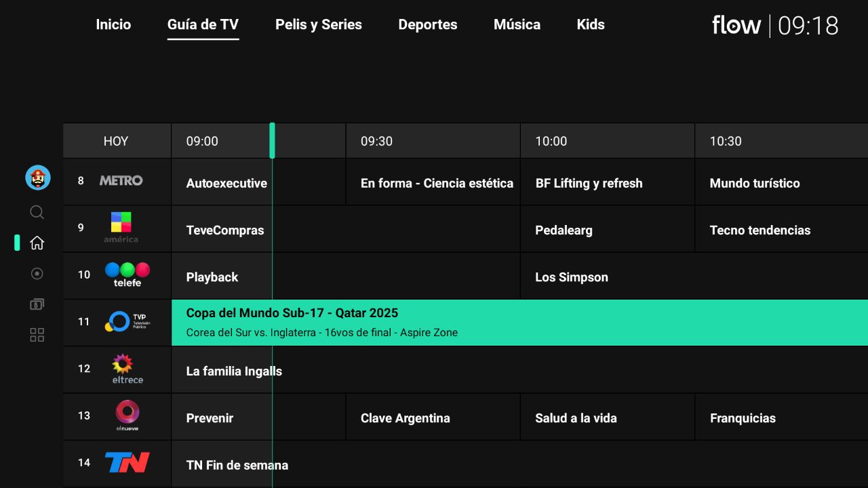Switch to the Deportes tab
Screen dimensions: 868x488
428,25
